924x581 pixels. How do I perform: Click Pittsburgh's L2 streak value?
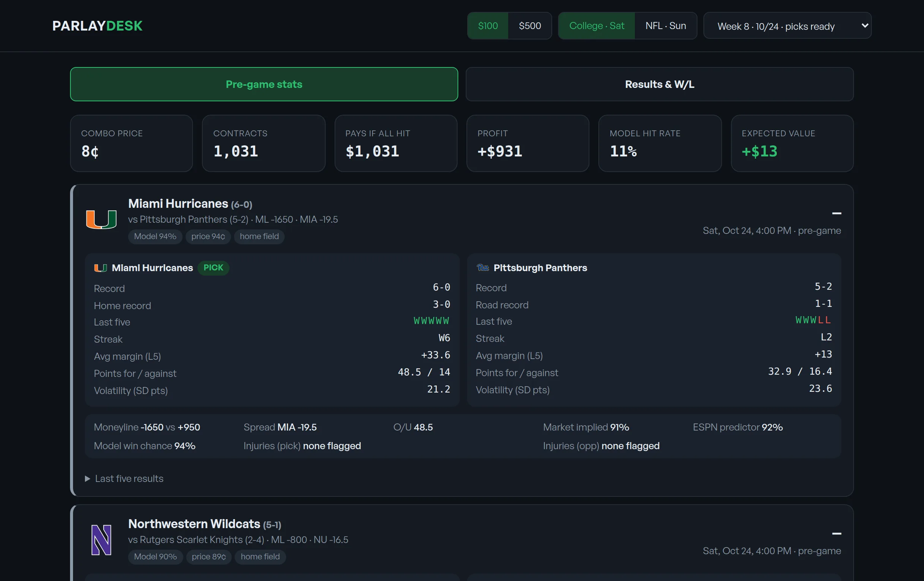click(826, 337)
